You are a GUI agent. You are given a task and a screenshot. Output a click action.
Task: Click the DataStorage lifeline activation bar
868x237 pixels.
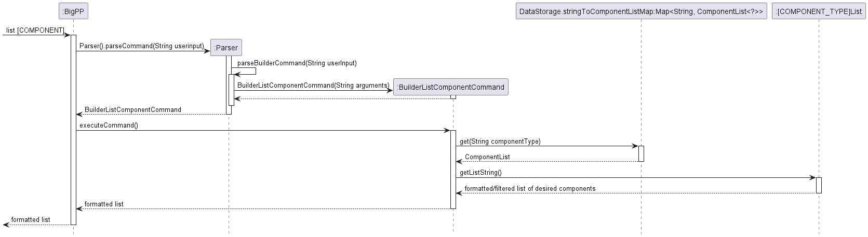(641, 154)
